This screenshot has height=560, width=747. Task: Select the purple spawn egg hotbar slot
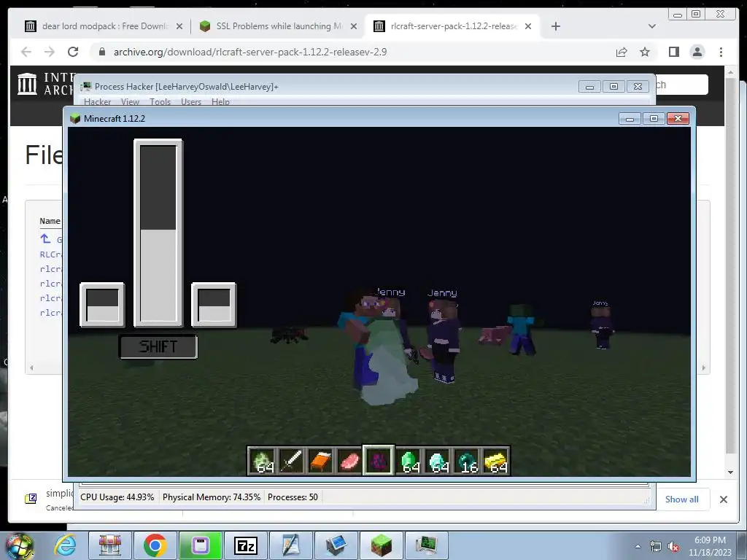tap(379, 461)
